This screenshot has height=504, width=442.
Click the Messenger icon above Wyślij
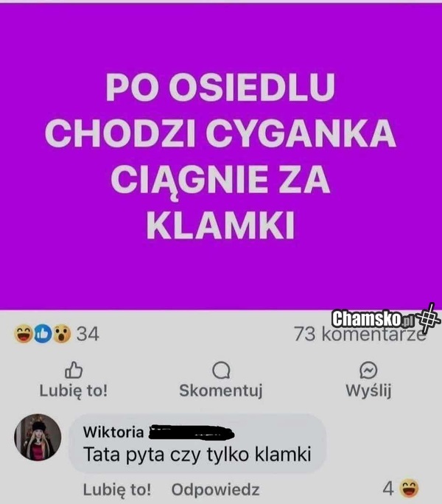pyautogui.click(x=368, y=371)
